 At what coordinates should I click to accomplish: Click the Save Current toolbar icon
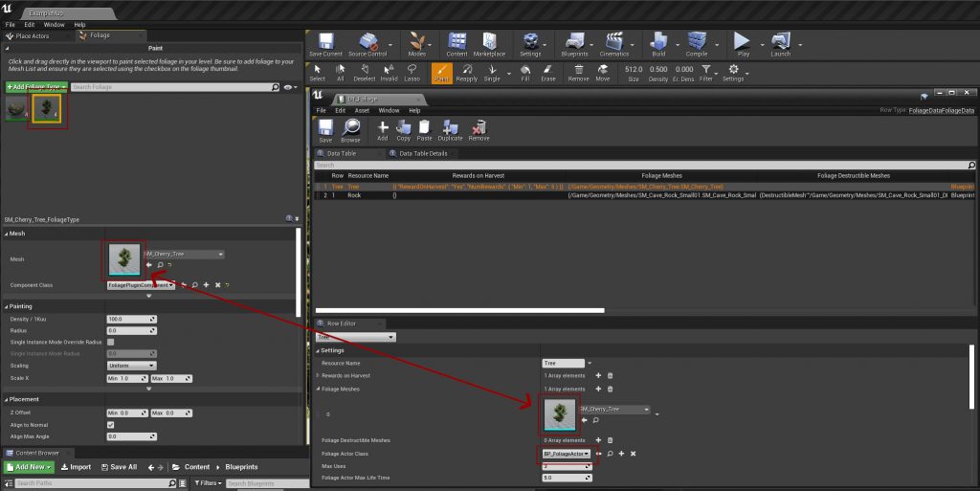(x=325, y=44)
